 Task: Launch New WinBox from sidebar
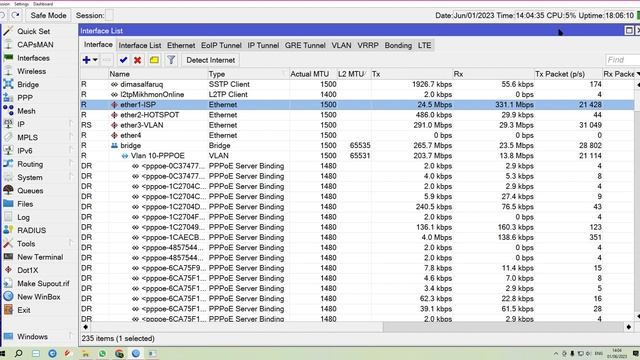(x=38, y=297)
